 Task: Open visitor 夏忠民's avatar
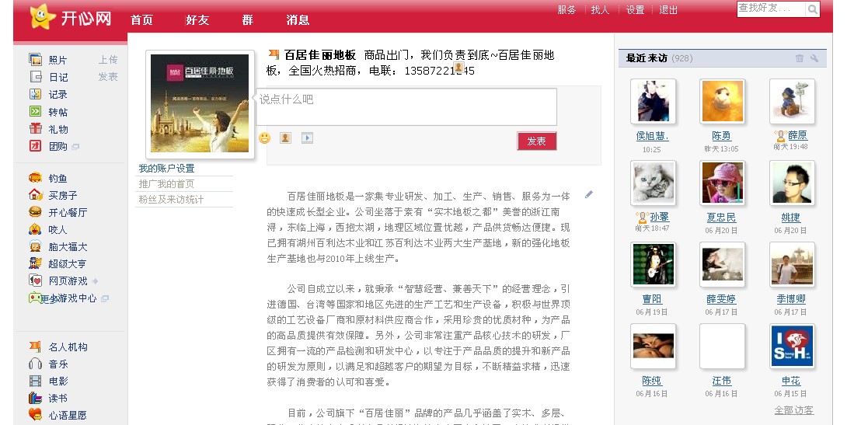pos(722,183)
